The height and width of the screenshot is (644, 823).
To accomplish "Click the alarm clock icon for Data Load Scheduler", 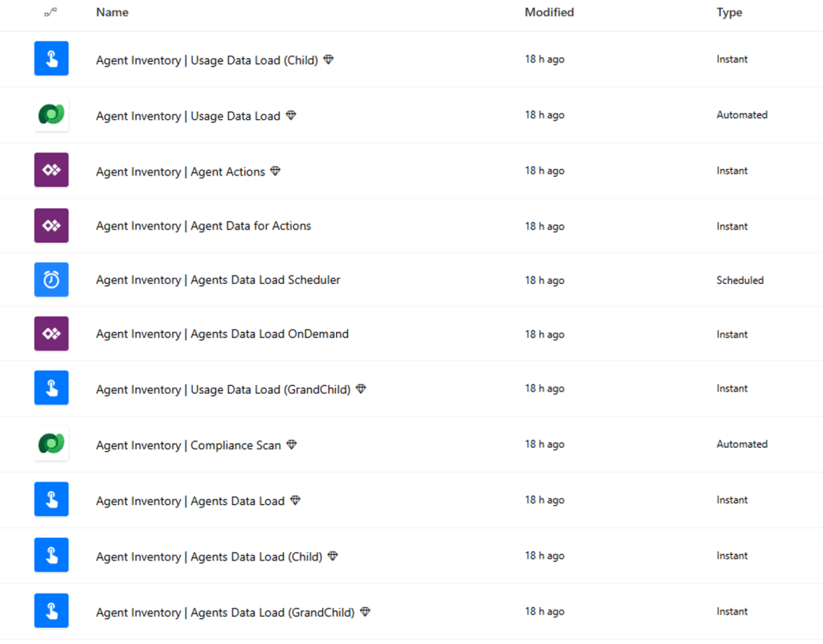I will click(51, 279).
